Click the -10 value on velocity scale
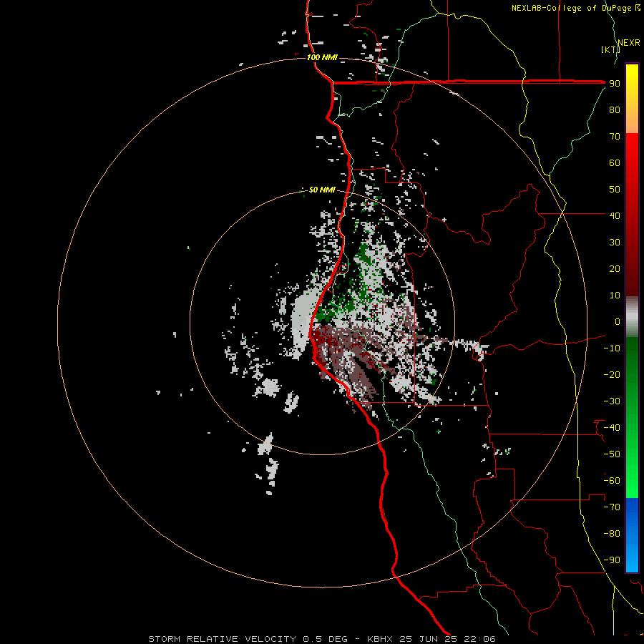 pyautogui.click(x=612, y=348)
